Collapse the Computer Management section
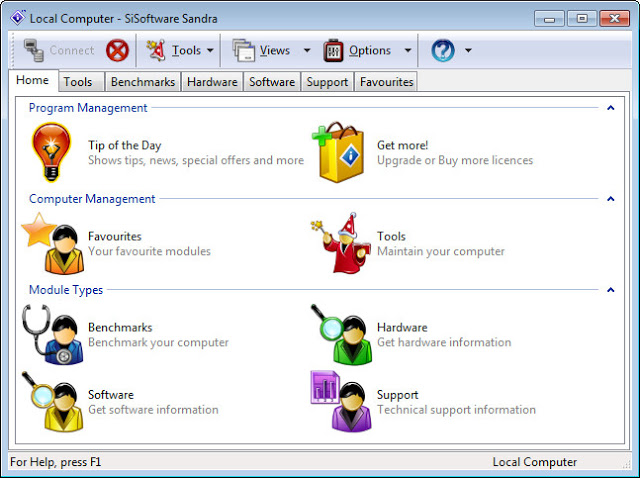This screenshot has height=478, width=640. [x=611, y=199]
